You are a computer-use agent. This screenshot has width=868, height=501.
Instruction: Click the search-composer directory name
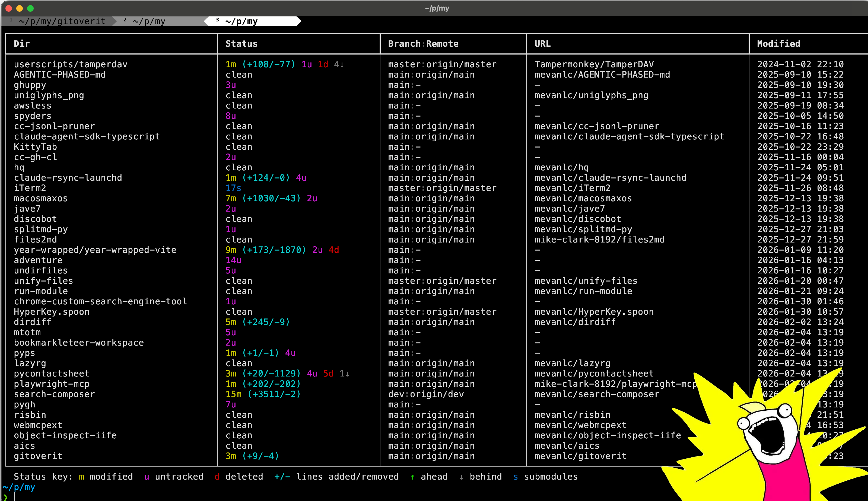pyautogui.click(x=54, y=394)
